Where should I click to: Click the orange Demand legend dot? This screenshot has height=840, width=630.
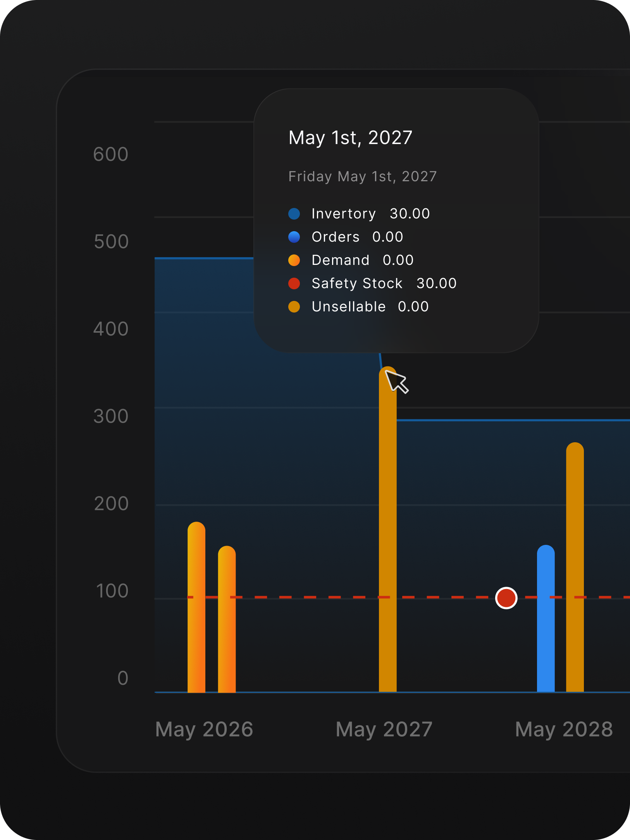294,260
